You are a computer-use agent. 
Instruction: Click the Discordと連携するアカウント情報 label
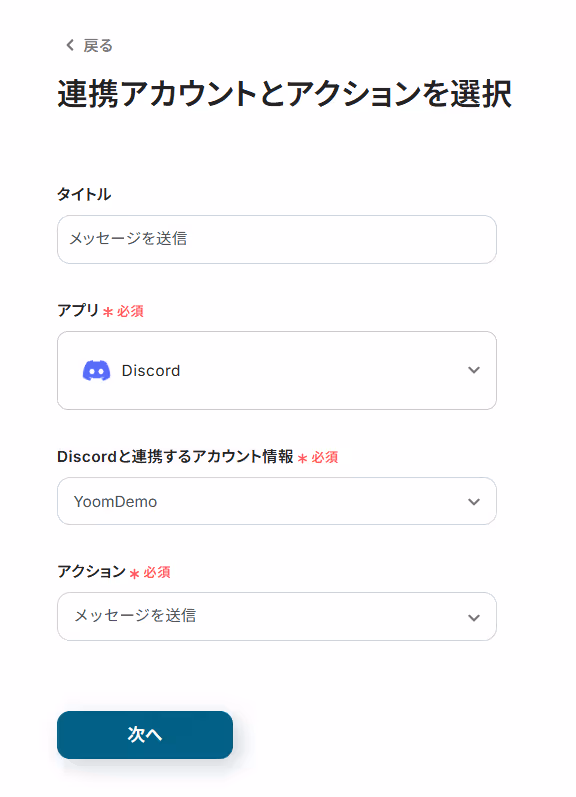pyautogui.click(x=175, y=456)
